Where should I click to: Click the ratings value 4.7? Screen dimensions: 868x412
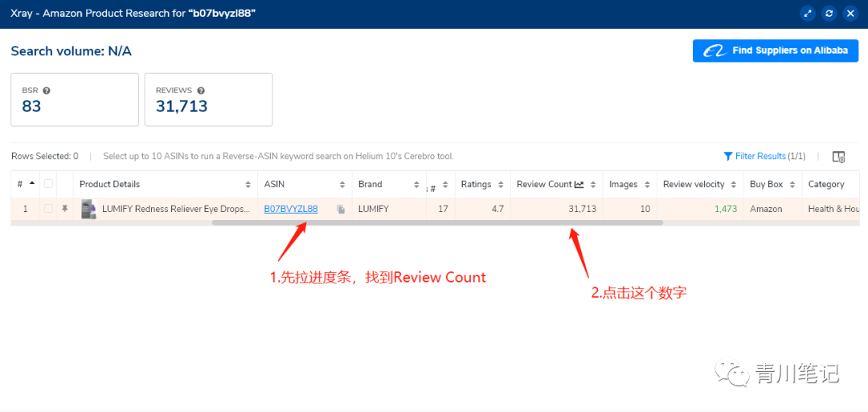[x=497, y=209]
